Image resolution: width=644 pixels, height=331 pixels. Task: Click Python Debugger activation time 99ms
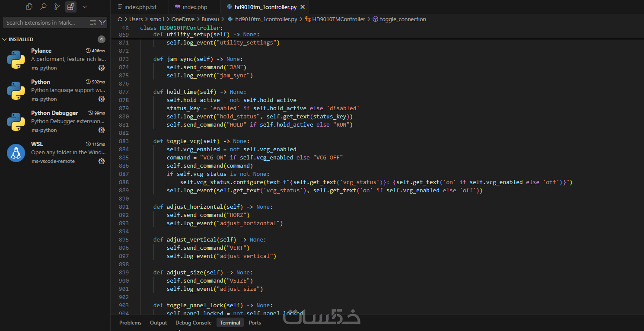[97, 113]
